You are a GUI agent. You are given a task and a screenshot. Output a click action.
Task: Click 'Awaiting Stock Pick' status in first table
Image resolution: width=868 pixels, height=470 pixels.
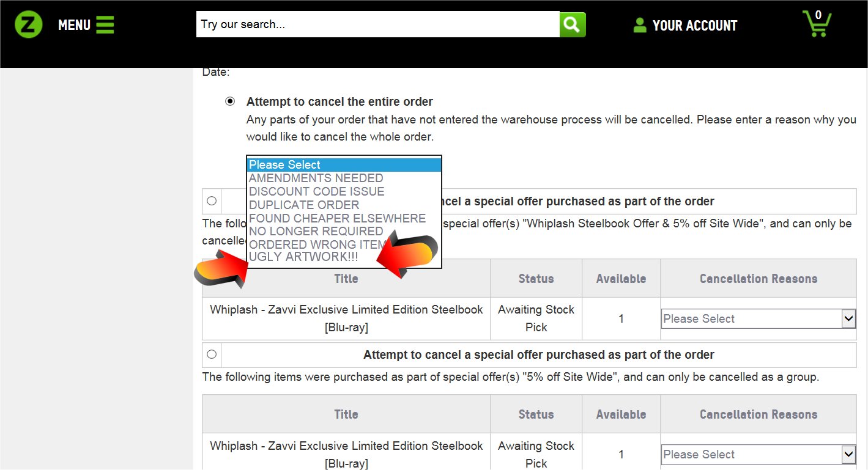(536, 318)
